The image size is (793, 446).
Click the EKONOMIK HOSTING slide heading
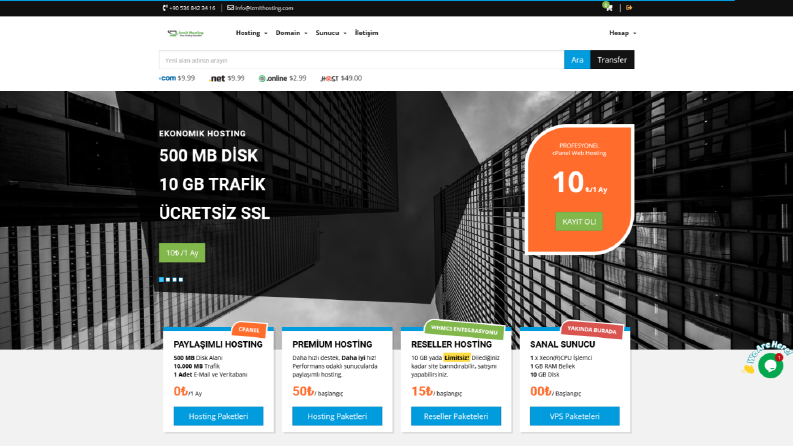pyautogui.click(x=202, y=133)
